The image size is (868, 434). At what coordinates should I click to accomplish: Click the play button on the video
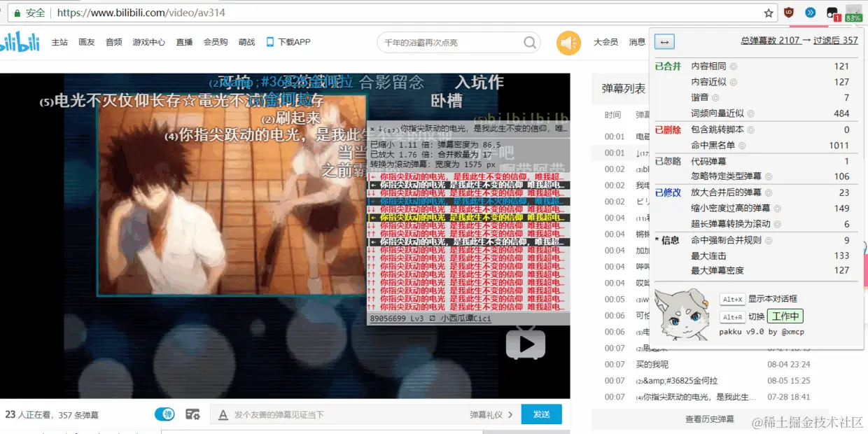point(525,343)
